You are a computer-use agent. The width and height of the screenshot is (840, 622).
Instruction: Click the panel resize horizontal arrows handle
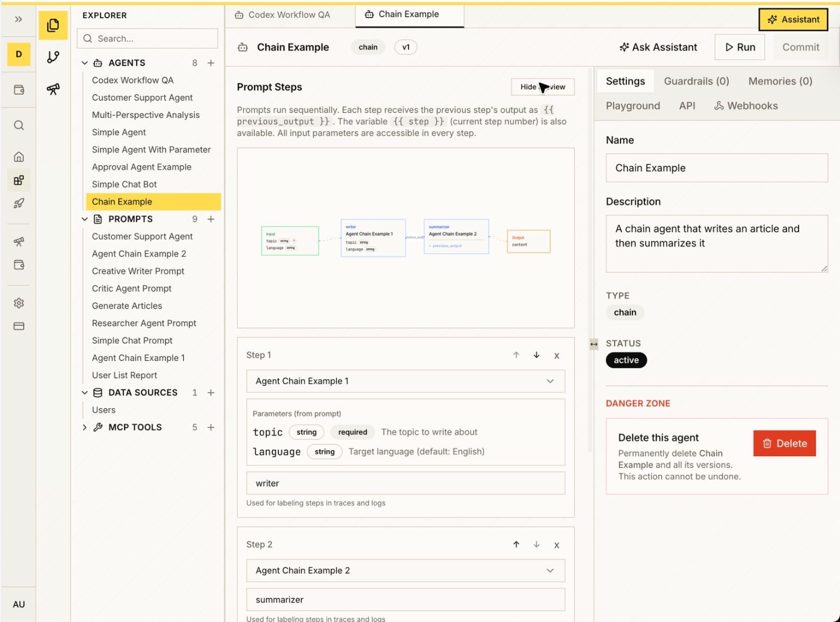pyautogui.click(x=594, y=344)
